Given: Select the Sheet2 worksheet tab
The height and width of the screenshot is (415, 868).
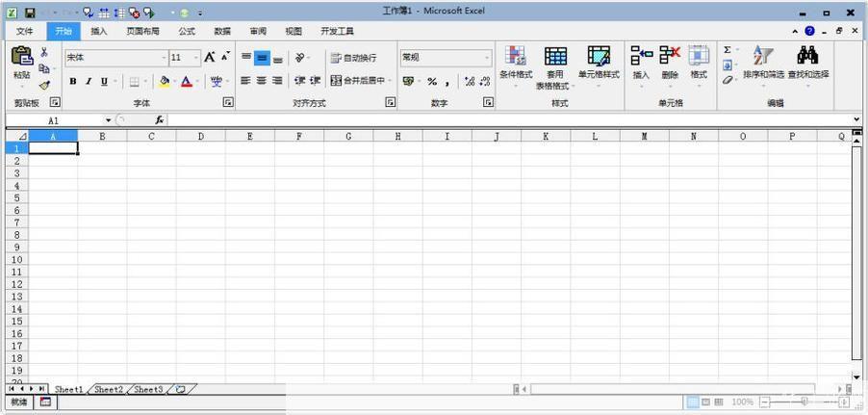Looking at the screenshot, I should 108,390.
